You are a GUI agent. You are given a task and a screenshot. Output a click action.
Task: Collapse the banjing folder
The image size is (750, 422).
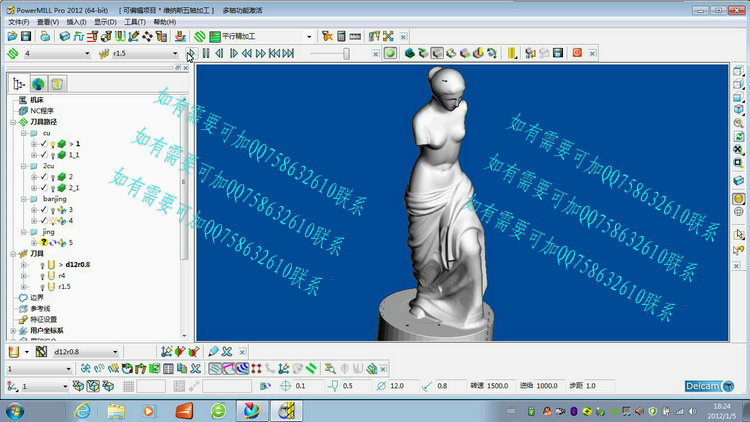pyautogui.click(x=23, y=199)
